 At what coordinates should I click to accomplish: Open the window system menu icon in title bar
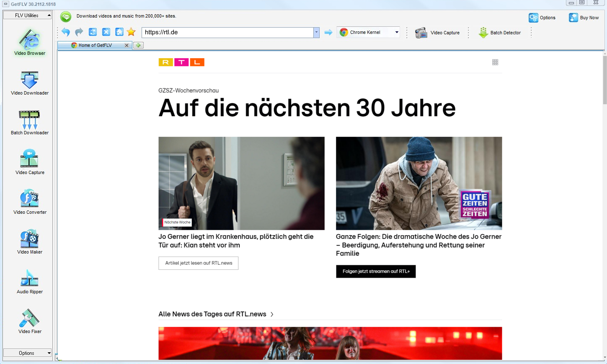(x=5, y=4)
